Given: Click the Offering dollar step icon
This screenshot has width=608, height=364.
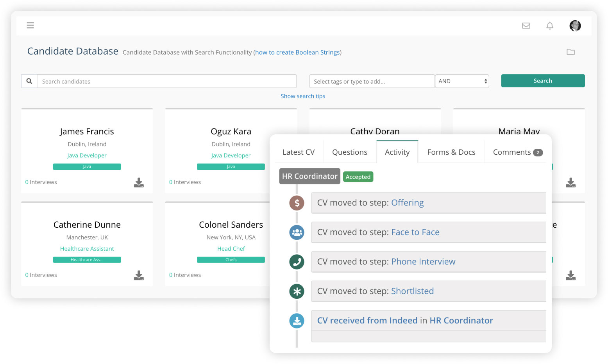Looking at the screenshot, I should (x=297, y=203).
